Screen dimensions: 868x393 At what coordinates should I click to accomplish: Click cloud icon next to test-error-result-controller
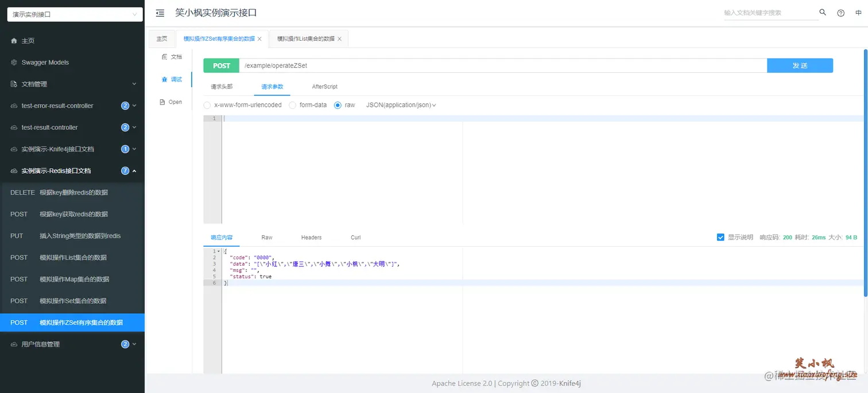pos(14,106)
